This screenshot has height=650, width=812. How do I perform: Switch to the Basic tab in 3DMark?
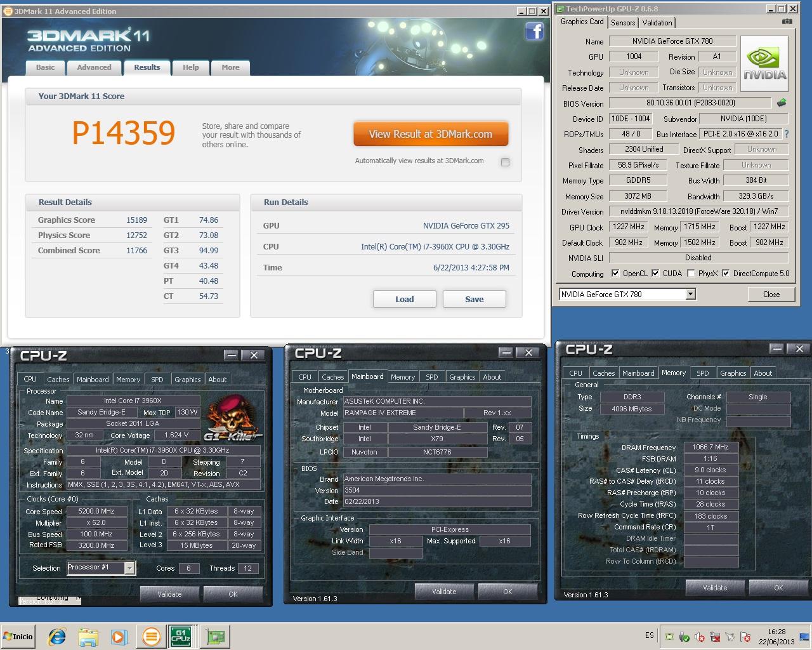(x=45, y=67)
